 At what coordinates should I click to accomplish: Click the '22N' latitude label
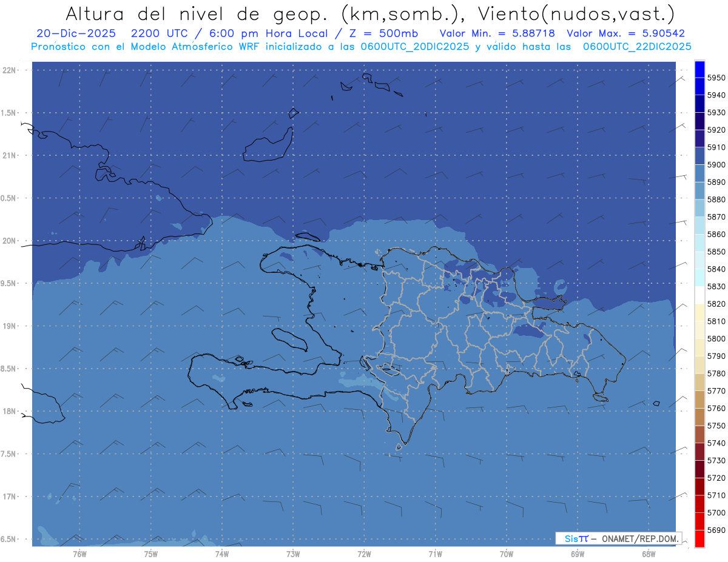click(x=9, y=70)
